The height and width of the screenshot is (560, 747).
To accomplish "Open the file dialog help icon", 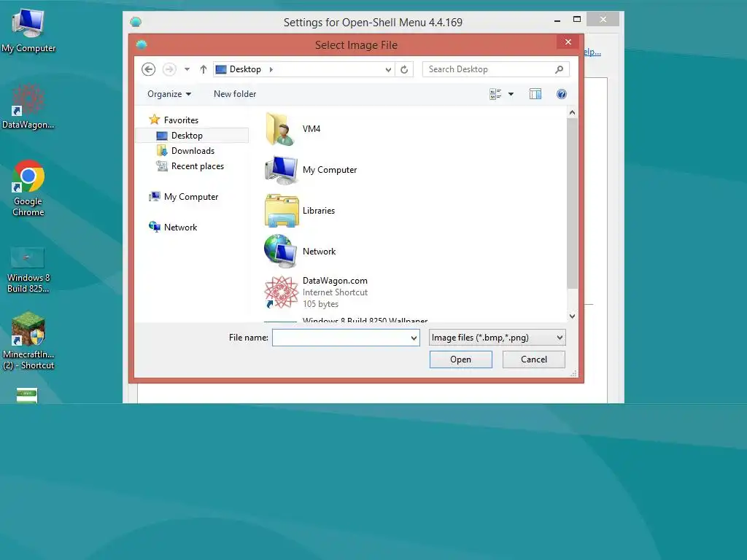I will click(x=562, y=94).
